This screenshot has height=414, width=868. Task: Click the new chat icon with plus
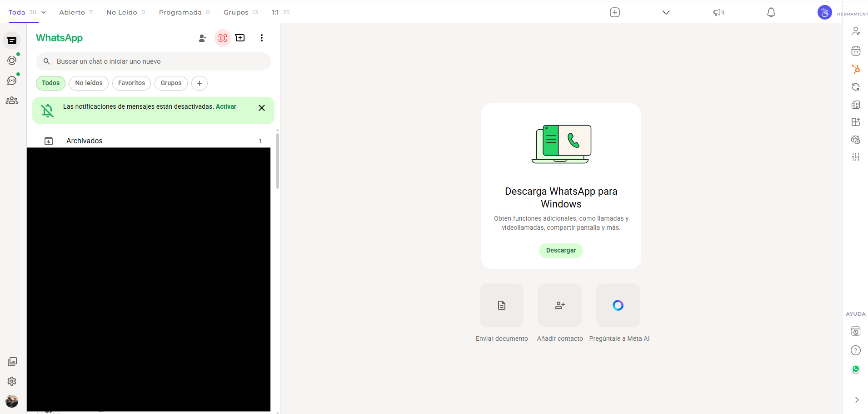click(x=240, y=38)
